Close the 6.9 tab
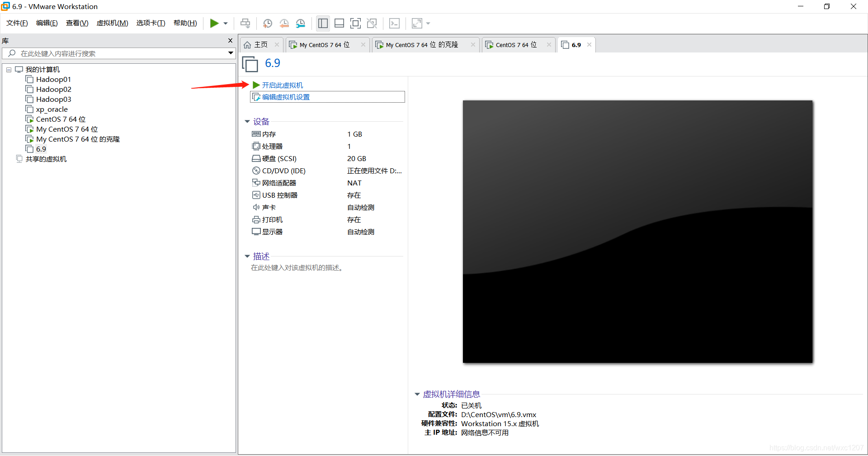Image resolution: width=868 pixels, height=456 pixels. [x=589, y=45]
